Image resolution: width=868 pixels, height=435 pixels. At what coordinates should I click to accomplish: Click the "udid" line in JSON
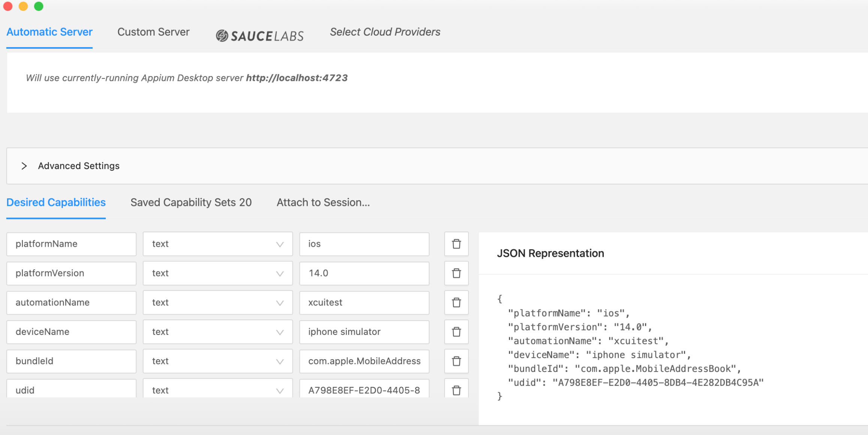pyautogui.click(x=635, y=382)
